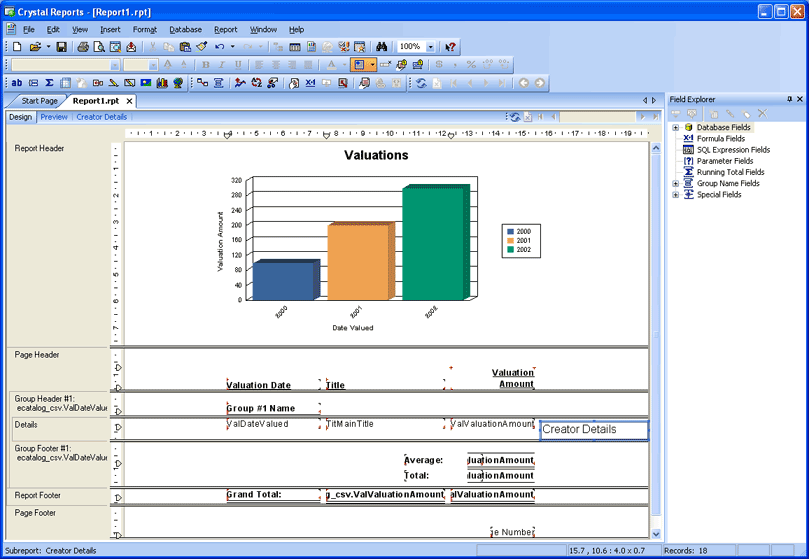Click the binoculars Find icon

(381, 47)
